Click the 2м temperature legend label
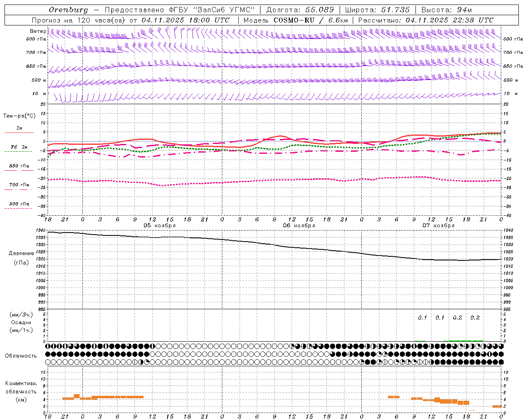The height and width of the screenshot is (420, 525). [x=19, y=128]
